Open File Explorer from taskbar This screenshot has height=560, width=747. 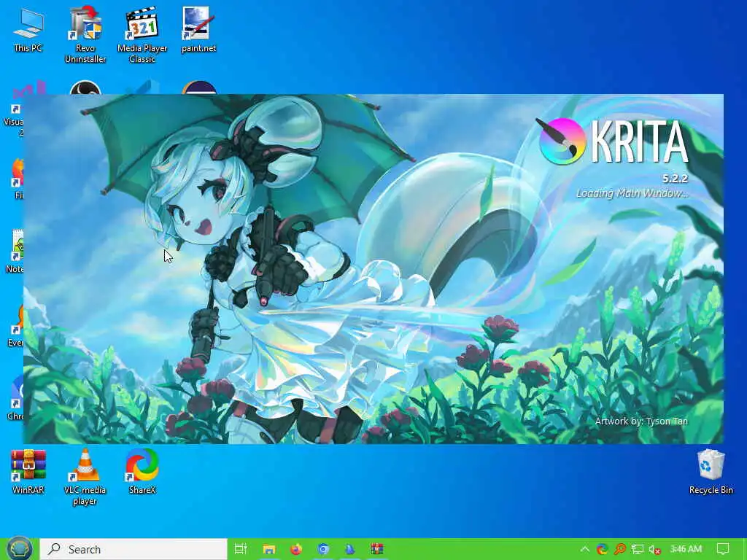(x=269, y=549)
